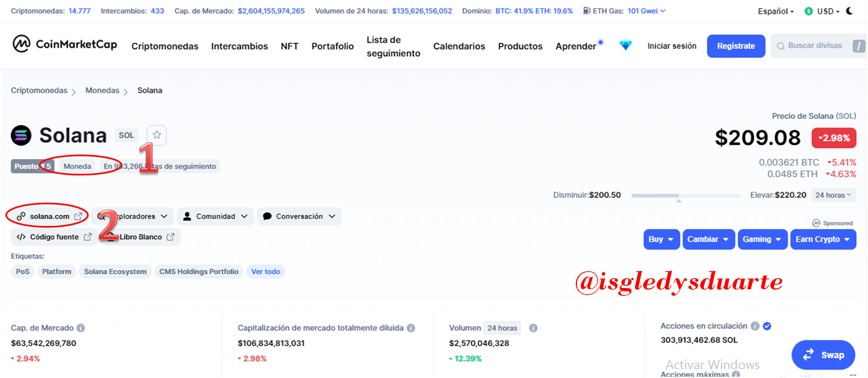
Task: Click the Criptomonedas breadcrumb link
Action: point(39,90)
